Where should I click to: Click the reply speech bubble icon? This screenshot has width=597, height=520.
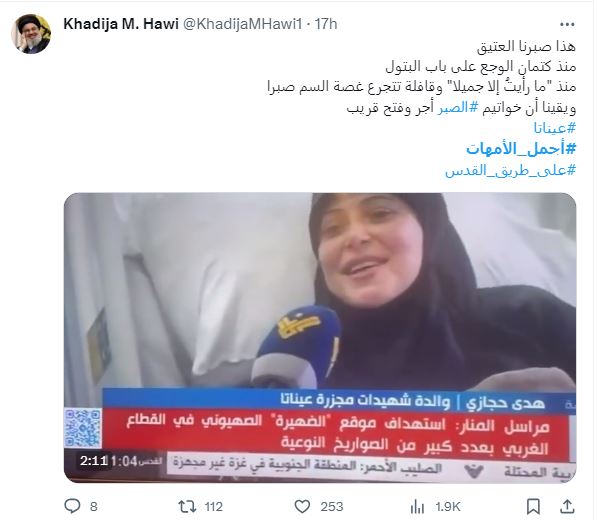coord(72,506)
